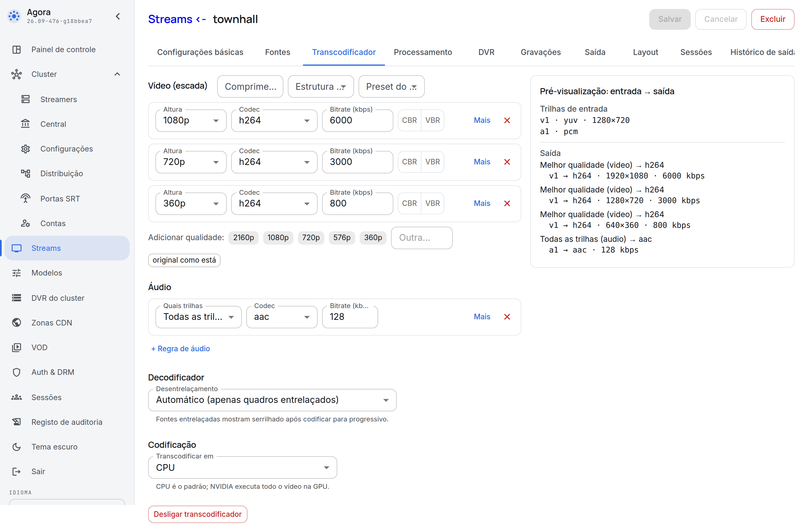
Task: Select CBR for the 1080p rung
Action: [x=409, y=121]
